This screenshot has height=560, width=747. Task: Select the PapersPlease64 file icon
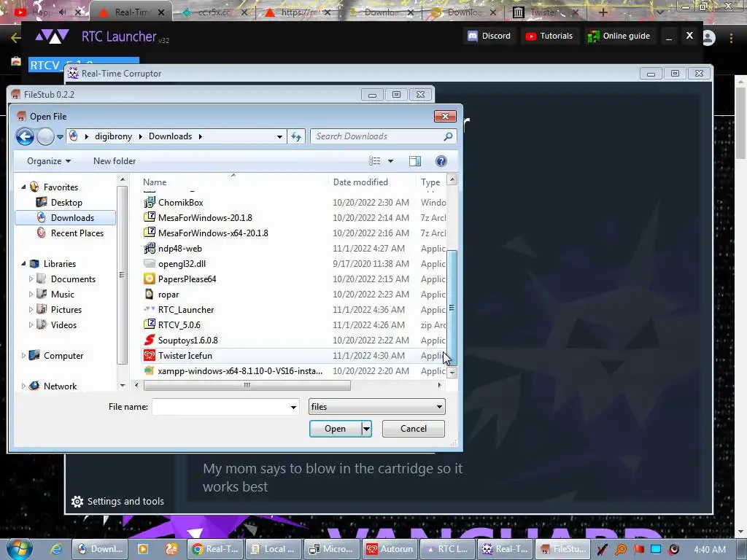click(x=150, y=279)
